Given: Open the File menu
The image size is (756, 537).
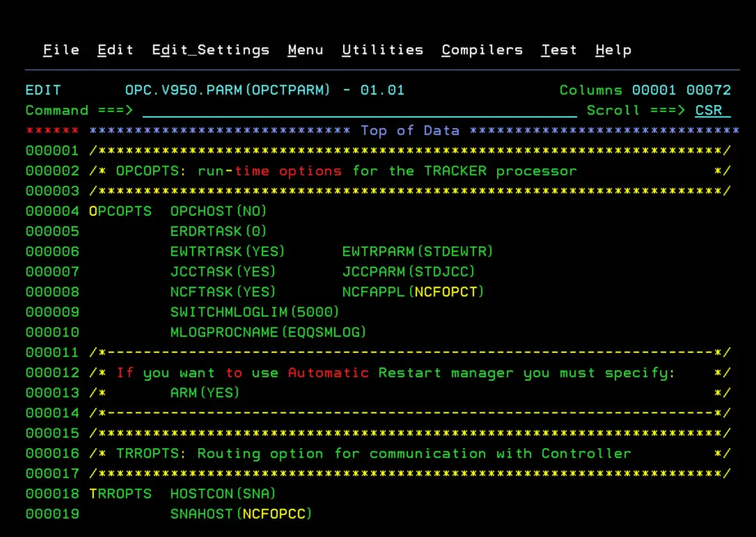Looking at the screenshot, I should [61, 50].
